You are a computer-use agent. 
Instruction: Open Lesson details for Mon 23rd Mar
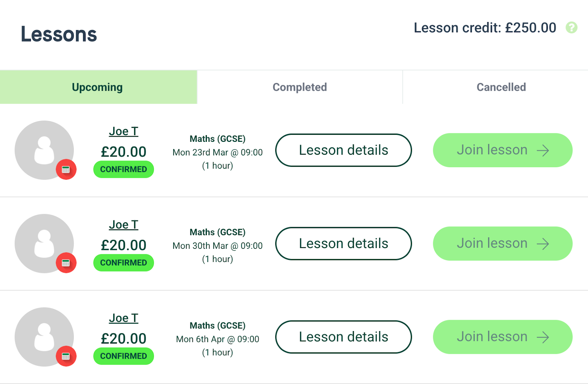pos(344,150)
